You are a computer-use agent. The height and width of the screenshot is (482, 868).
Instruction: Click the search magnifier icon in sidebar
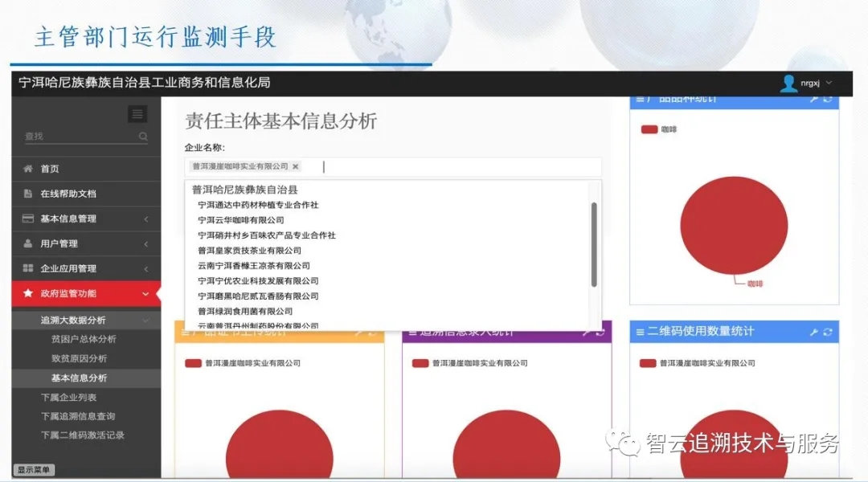click(x=143, y=137)
